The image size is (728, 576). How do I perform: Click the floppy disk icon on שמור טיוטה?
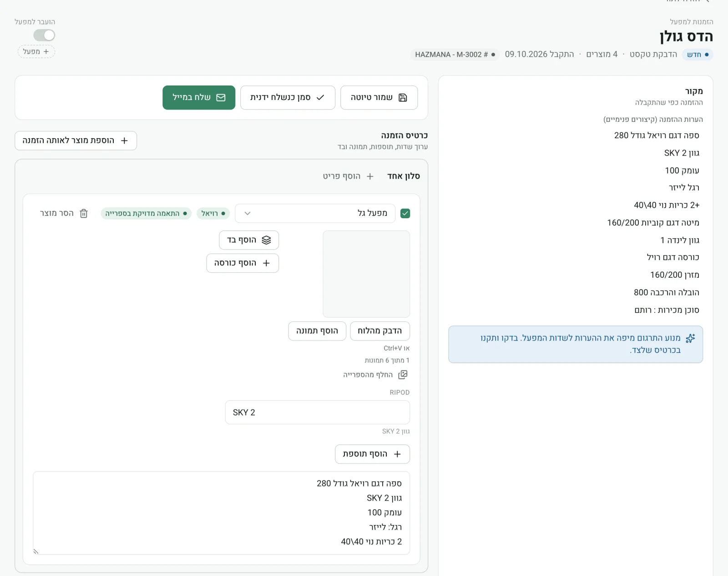point(403,97)
